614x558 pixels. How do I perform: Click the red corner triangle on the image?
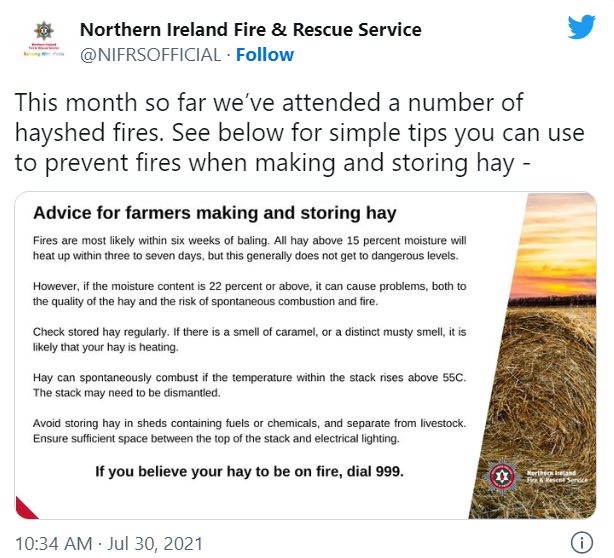24,509
